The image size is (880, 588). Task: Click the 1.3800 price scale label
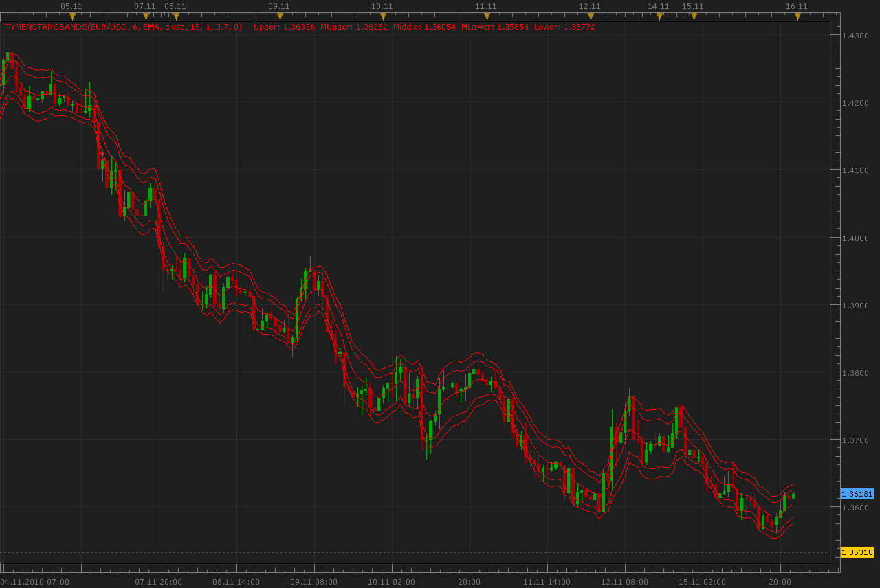point(857,373)
